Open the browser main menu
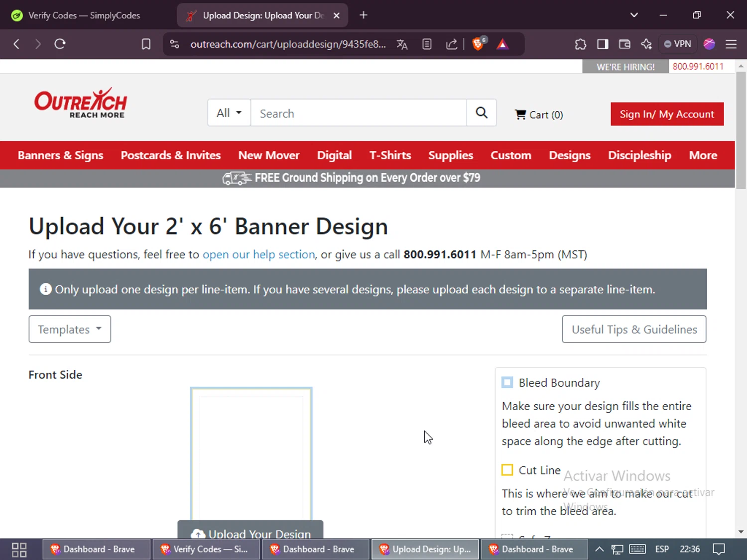 pos(731,44)
